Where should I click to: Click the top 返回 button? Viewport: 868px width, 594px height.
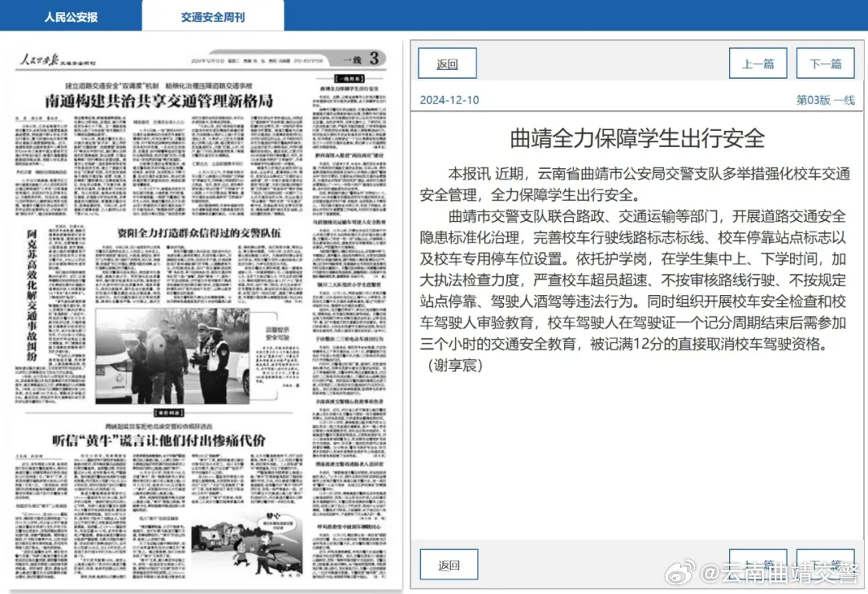pyautogui.click(x=447, y=64)
